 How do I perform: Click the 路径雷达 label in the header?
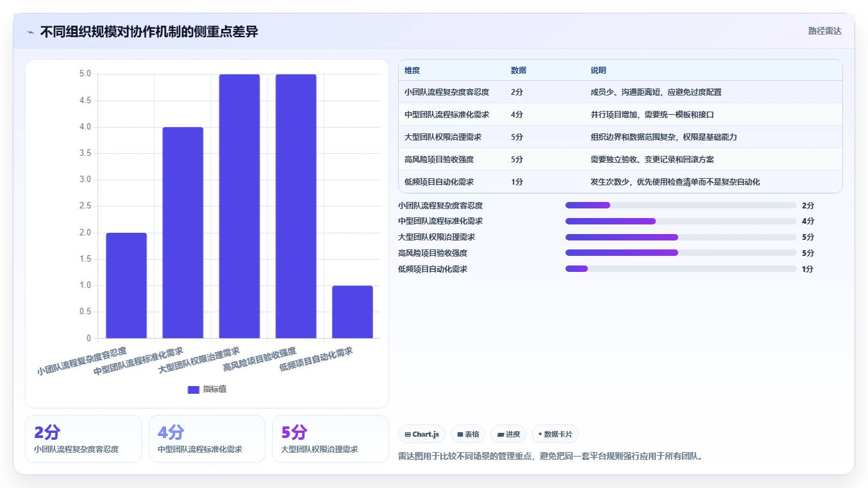[x=824, y=31]
